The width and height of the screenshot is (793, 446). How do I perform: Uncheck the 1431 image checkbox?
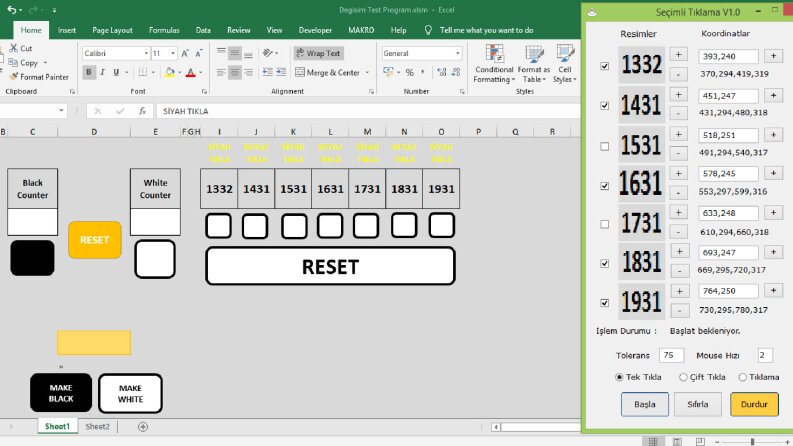click(x=604, y=106)
